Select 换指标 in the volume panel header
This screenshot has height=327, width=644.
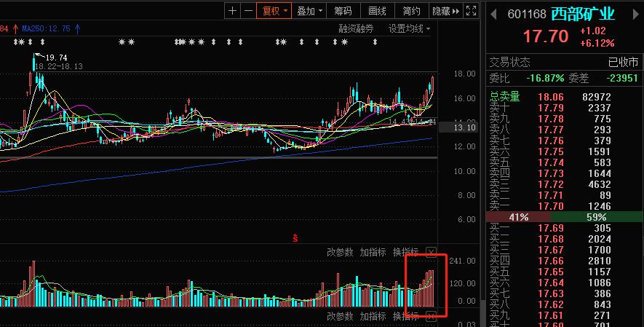(x=405, y=252)
